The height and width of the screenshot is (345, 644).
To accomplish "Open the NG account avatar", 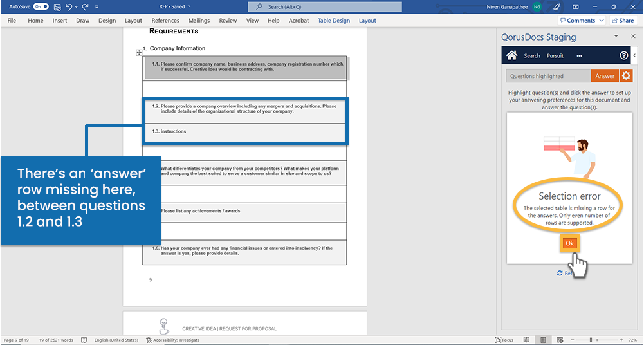I will click(537, 6).
